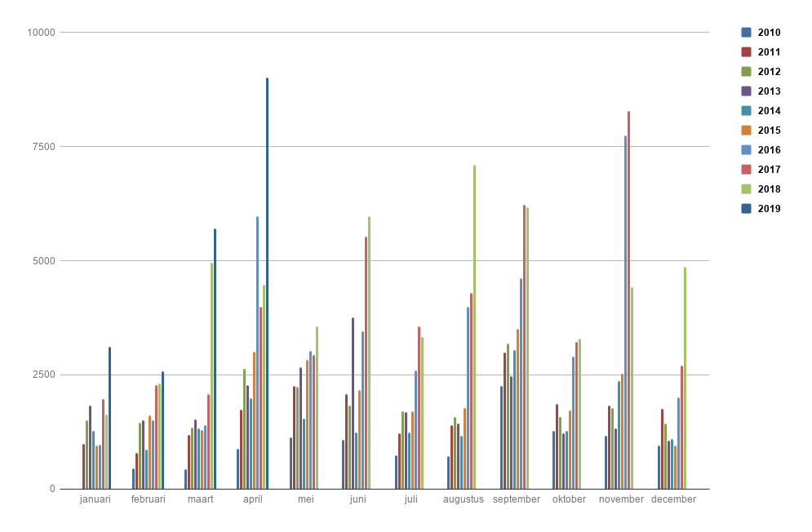This screenshot has height=532, width=812.
Task: Select the september x-axis label
Action: (517, 499)
